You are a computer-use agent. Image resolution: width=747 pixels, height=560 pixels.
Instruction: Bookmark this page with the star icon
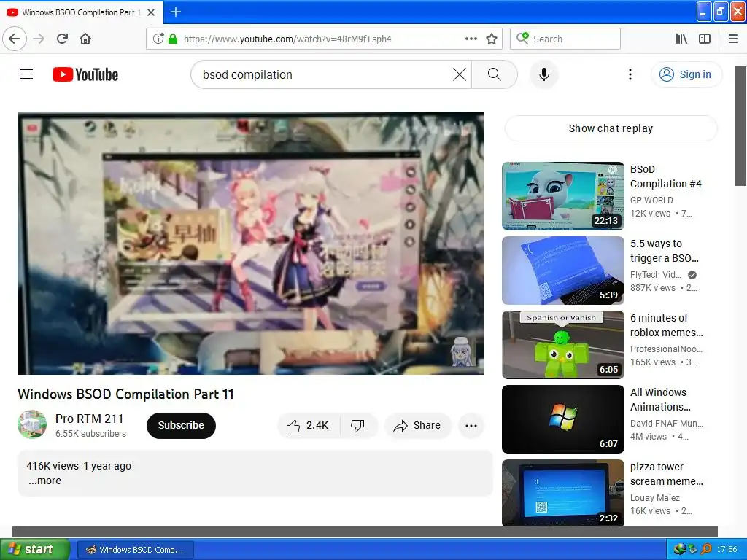pyautogui.click(x=492, y=39)
